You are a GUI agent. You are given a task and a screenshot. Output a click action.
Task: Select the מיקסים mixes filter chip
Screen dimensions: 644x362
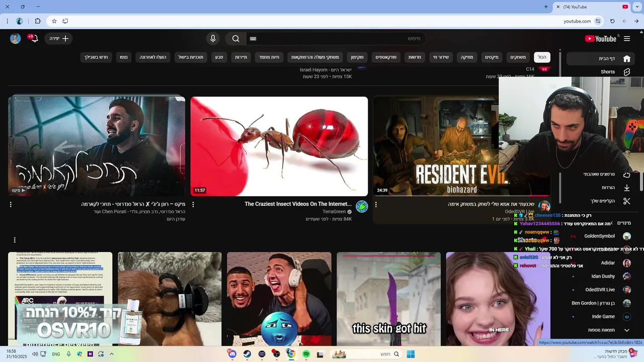click(492, 57)
